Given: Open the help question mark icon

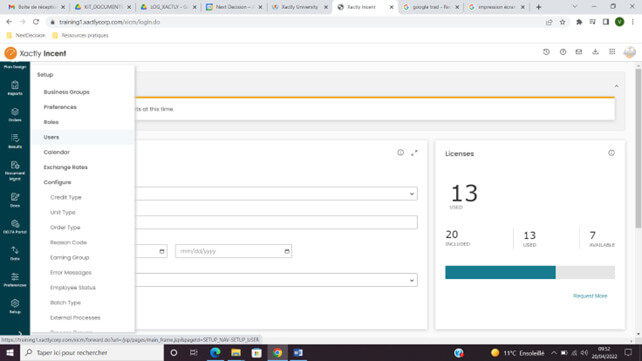Looking at the screenshot, I should [x=563, y=52].
